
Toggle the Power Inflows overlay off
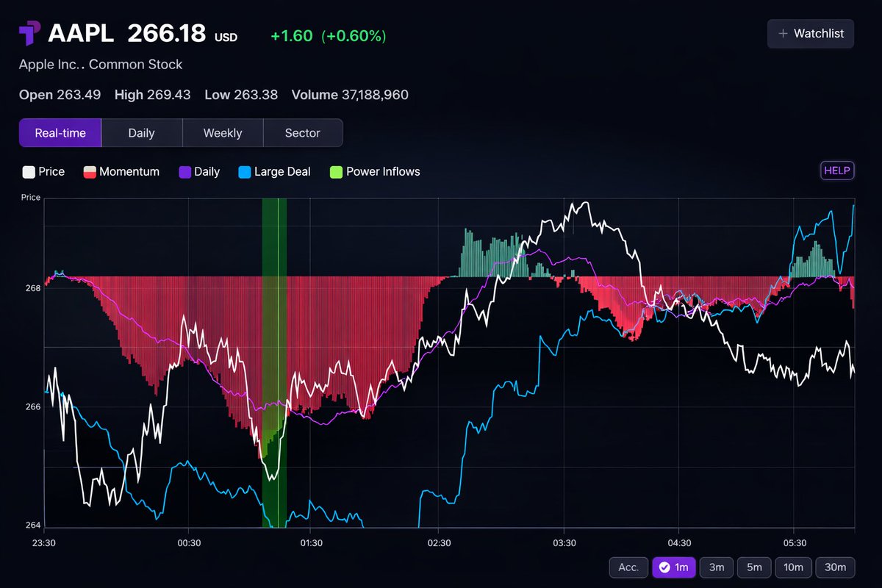[x=383, y=171]
